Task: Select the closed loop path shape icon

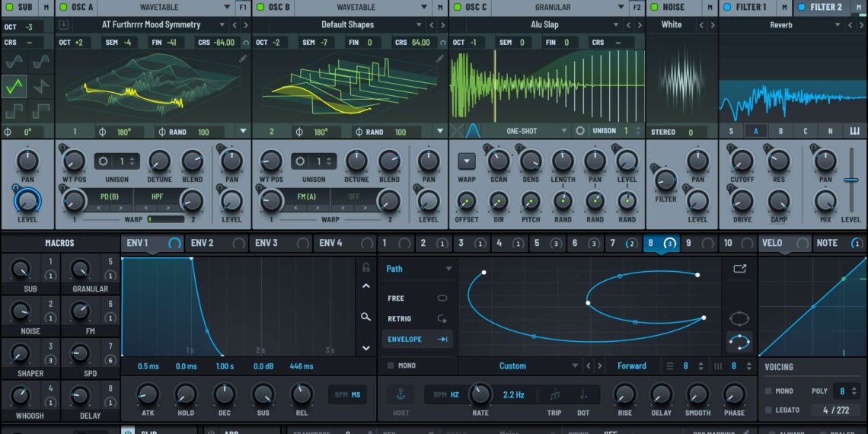Action: click(739, 318)
